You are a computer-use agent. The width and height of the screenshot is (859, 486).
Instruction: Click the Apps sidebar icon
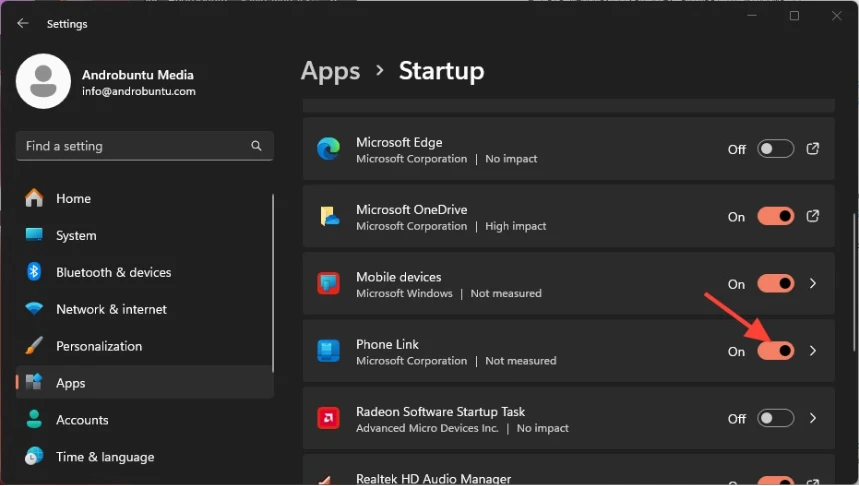34,382
